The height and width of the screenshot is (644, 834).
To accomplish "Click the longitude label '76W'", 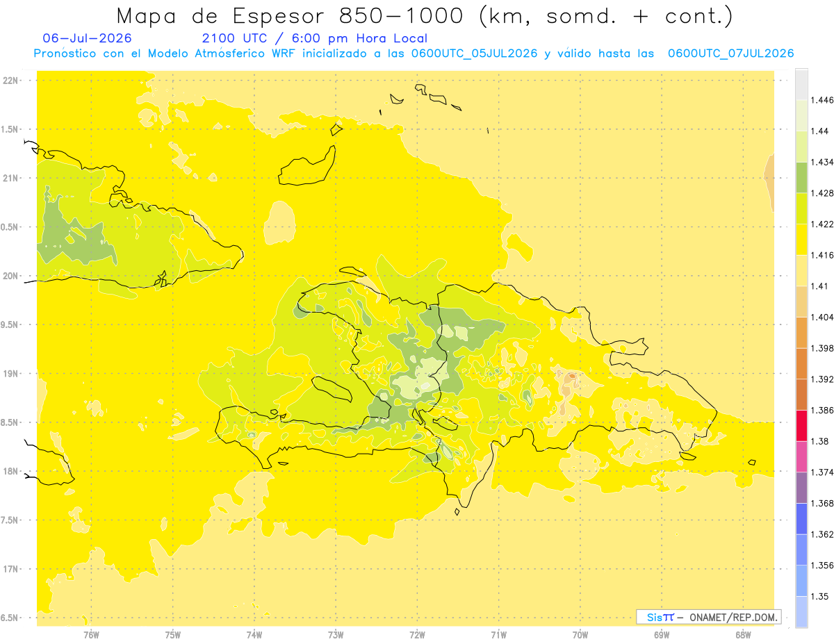I will [91, 634].
